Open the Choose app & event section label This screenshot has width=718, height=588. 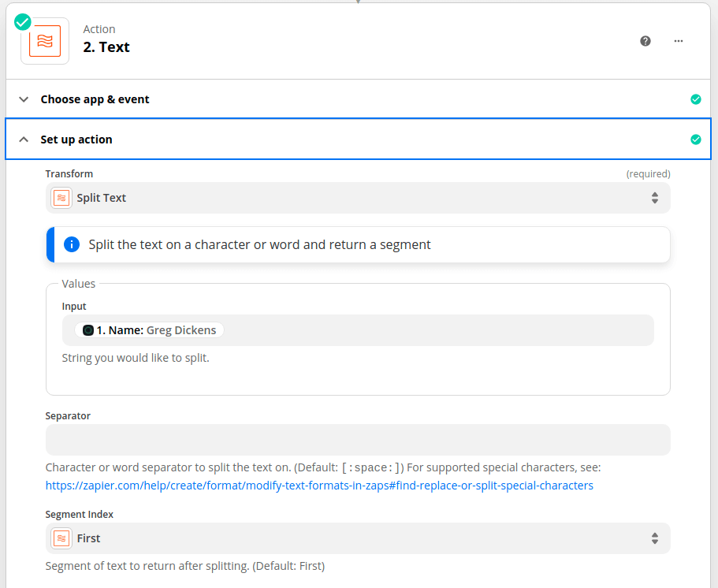pos(95,99)
